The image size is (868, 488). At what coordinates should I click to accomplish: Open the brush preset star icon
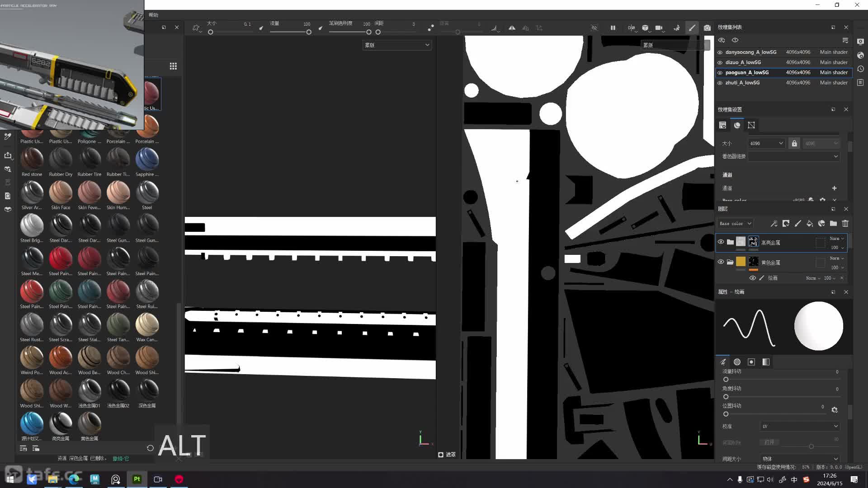[x=196, y=28]
